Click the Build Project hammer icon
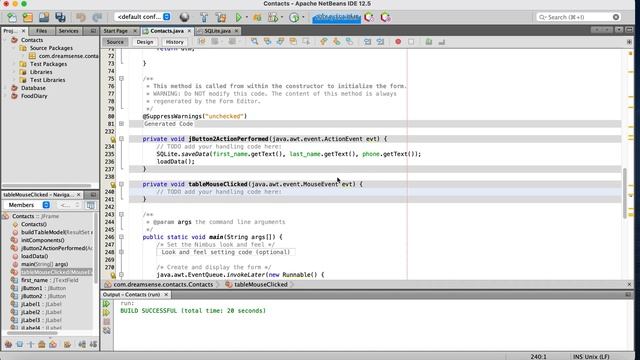 click(204, 17)
